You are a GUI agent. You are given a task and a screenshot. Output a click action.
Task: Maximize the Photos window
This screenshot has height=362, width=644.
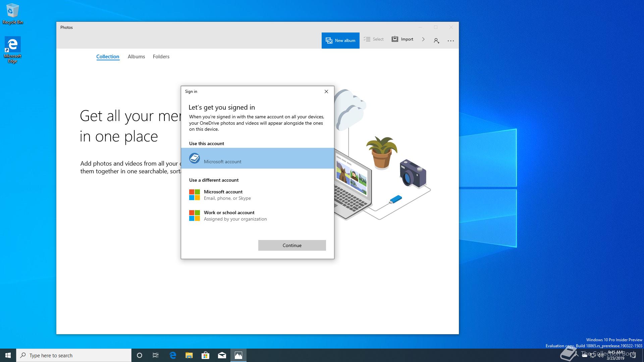tap(436, 27)
